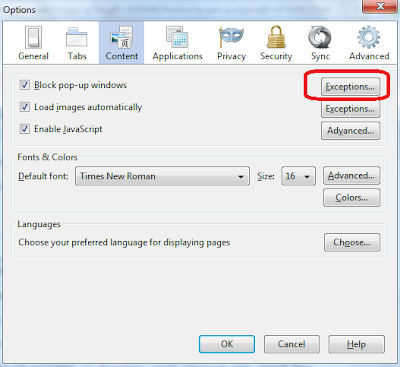This screenshot has height=367, width=400.
Task: Open the General light-switch icon
Action: point(33,37)
